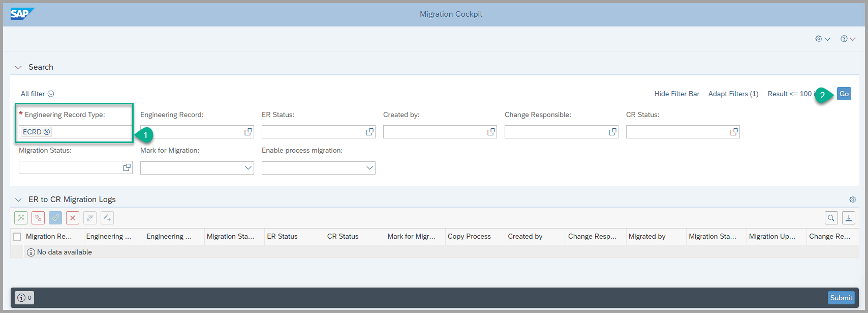Expand the Enable process migration dropdown

pos(369,168)
